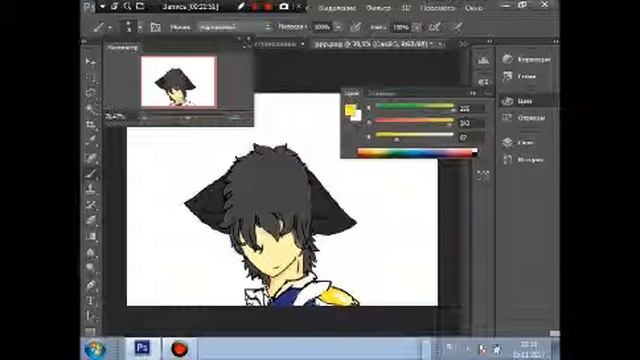Switch to the Образцы tab in color panel
The image size is (640, 360).
pyautogui.click(x=381, y=93)
